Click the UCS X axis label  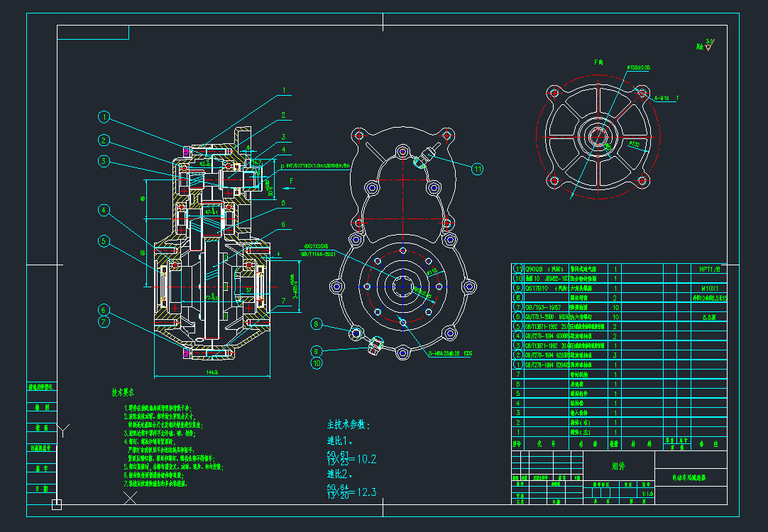click(131, 499)
